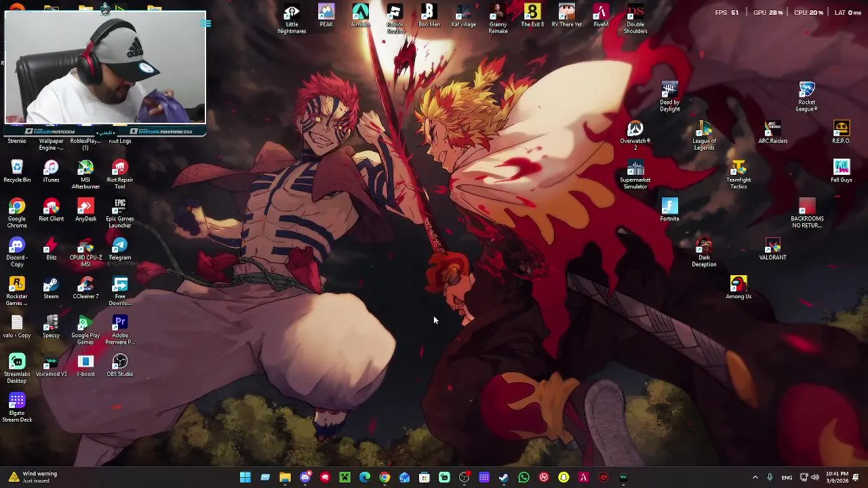The height and width of the screenshot is (488, 868).
Task: Launch Double Shoulders game icon
Action: [x=635, y=18]
